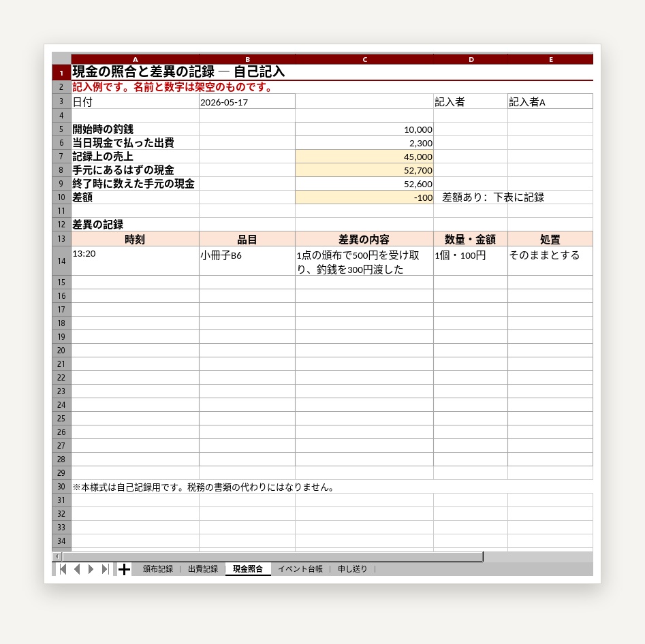
Task: Select the 現金照合 sheet tab
Action: point(248,569)
